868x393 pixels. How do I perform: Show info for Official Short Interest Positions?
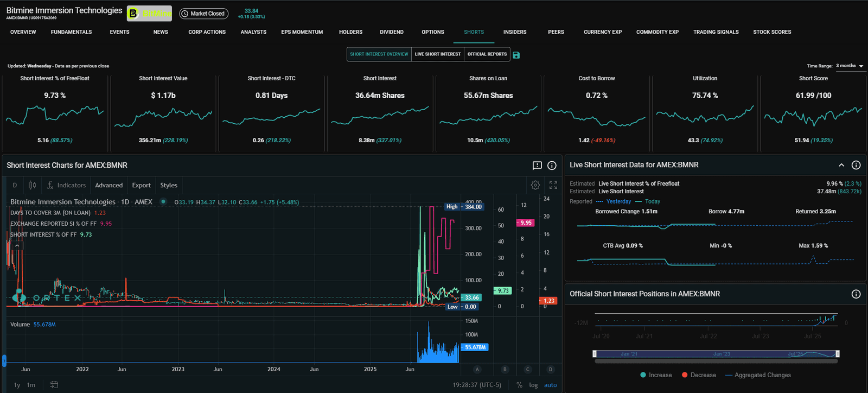[856, 294]
